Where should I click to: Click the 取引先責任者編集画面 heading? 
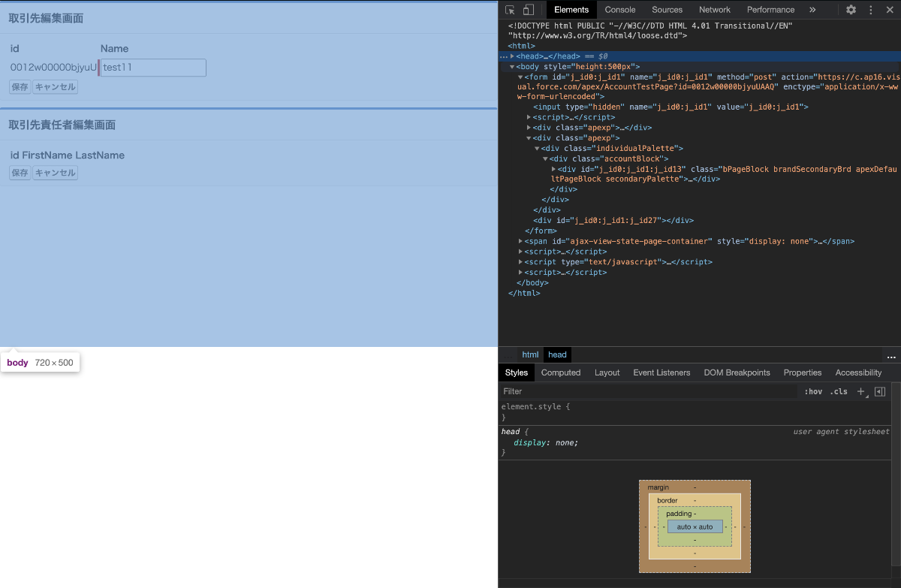coord(62,125)
